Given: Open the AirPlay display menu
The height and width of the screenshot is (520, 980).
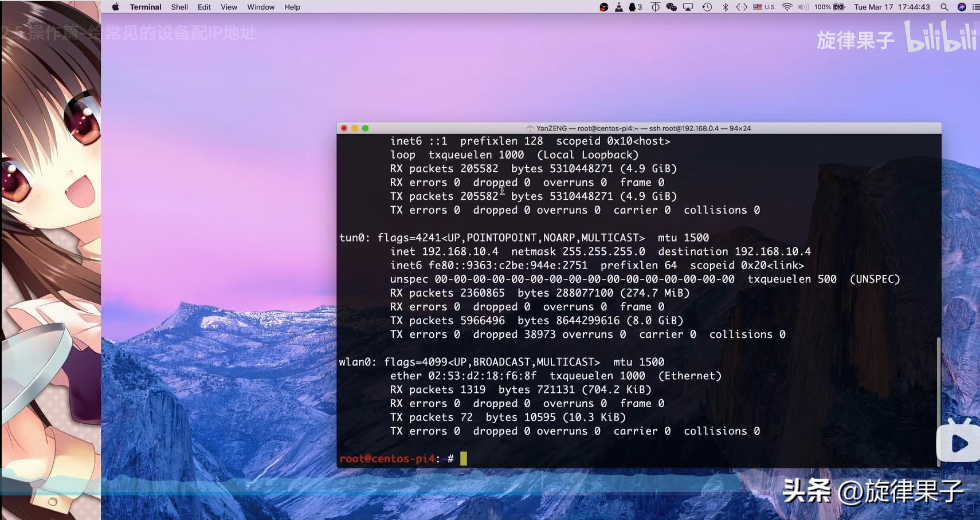Looking at the screenshot, I should 688,7.
